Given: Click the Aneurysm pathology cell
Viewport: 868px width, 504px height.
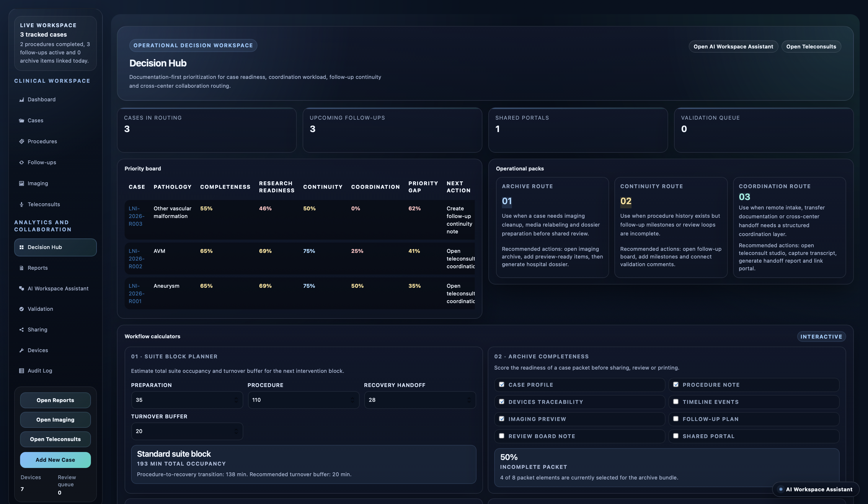Looking at the screenshot, I should (x=167, y=286).
